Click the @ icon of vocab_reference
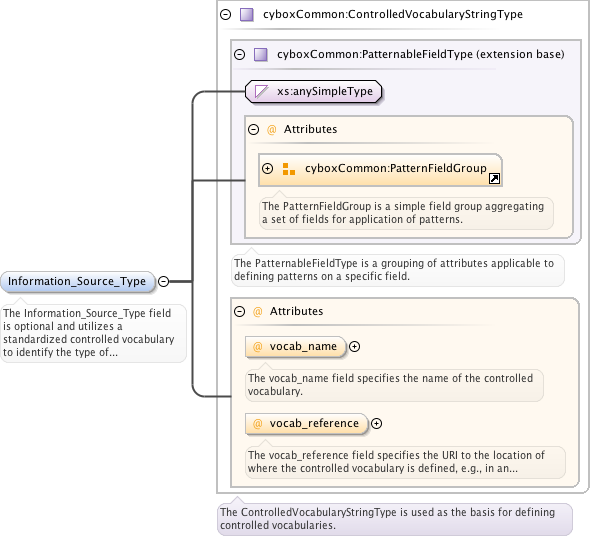This screenshot has height=539, width=591. [257, 424]
